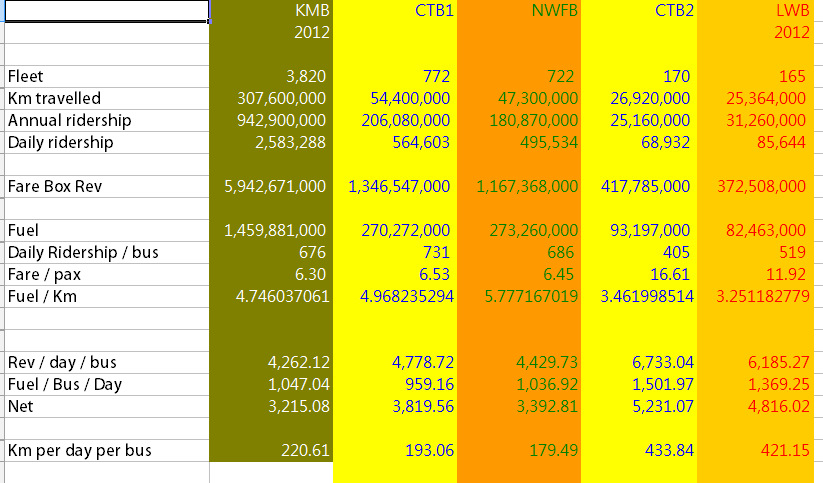The width and height of the screenshot is (823, 483).
Task: Click CTB2 fare box revenue 417,785,000
Action: [x=645, y=186]
